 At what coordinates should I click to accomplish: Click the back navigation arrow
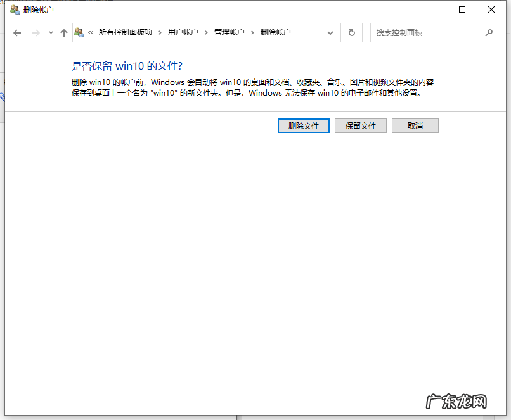pos(17,32)
